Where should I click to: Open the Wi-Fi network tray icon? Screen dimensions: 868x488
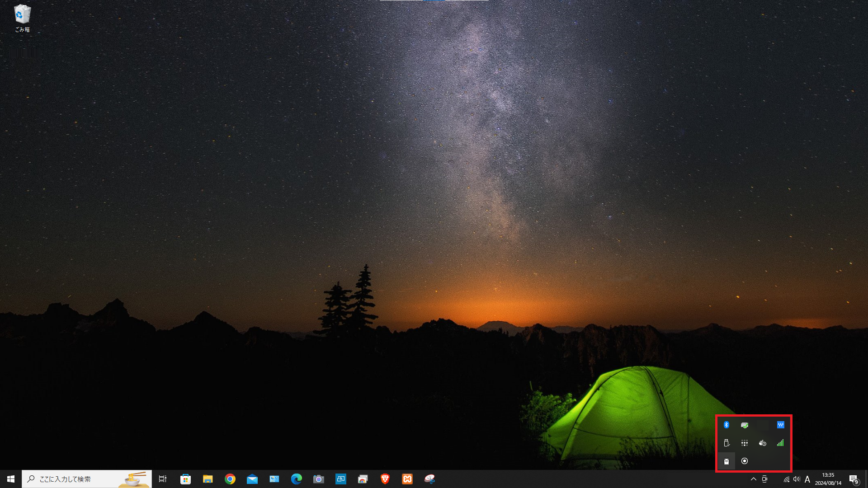(787, 479)
